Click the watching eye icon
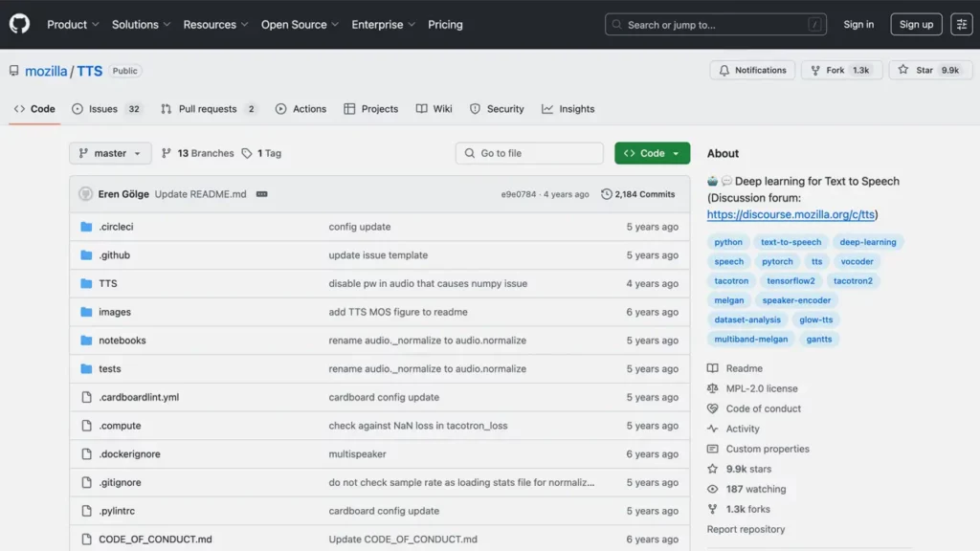The width and height of the screenshot is (980, 551). coord(712,489)
